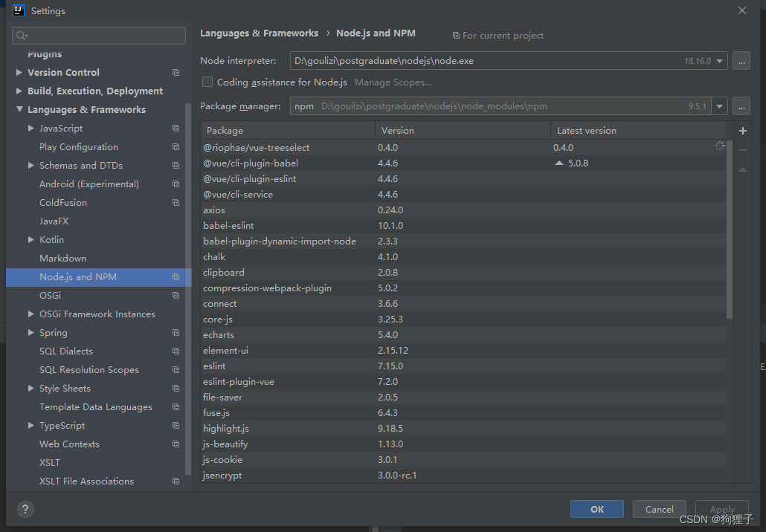Close the Settings dialog window
The width and height of the screenshot is (766, 532).
(x=742, y=10)
